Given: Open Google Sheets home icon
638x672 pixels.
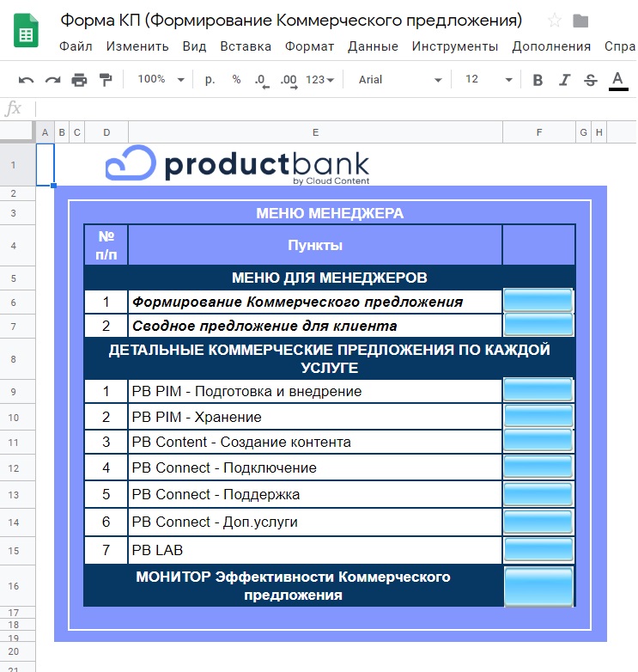Looking at the screenshot, I should tap(26, 30).
